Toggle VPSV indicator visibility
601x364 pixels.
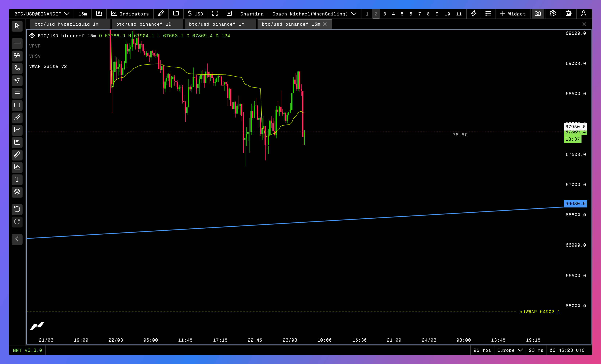35,56
